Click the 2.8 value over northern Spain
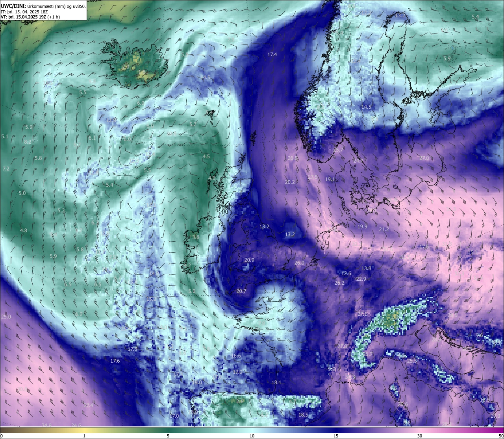This screenshot has width=504, height=439. (240, 401)
